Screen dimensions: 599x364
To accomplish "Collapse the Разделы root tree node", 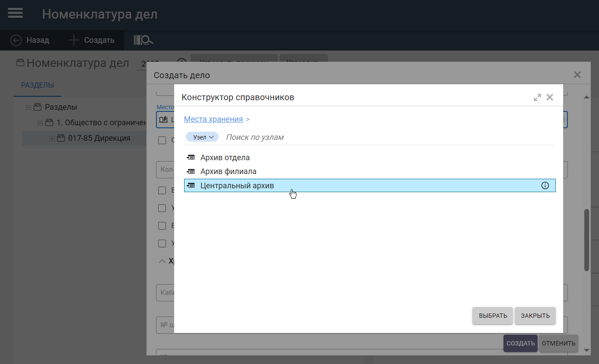I will point(29,107).
